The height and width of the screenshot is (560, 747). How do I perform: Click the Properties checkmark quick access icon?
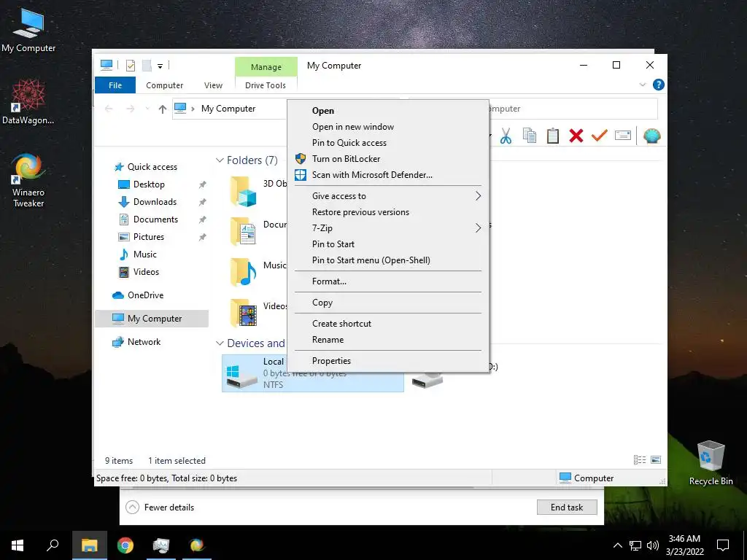(x=131, y=66)
